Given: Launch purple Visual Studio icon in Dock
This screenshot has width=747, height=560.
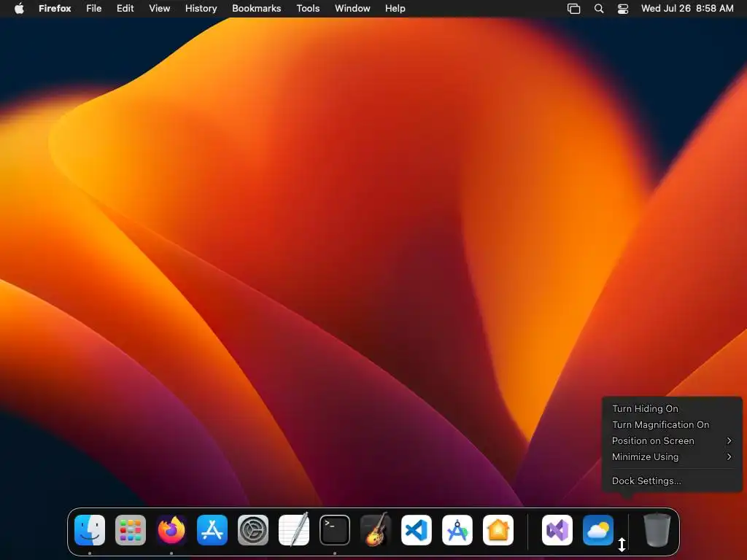Looking at the screenshot, I should [x=557, y=530].
